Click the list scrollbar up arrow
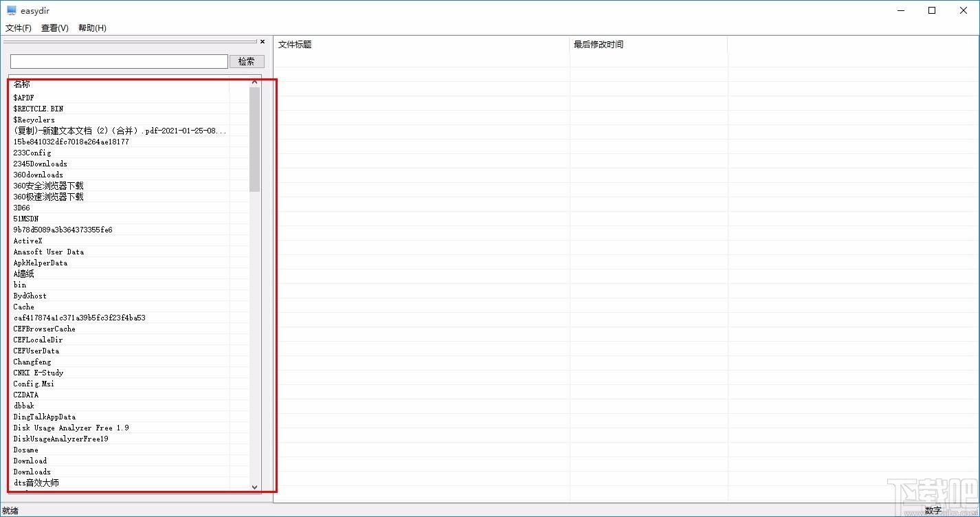The image size is (980, 517). tap(255, 82)
